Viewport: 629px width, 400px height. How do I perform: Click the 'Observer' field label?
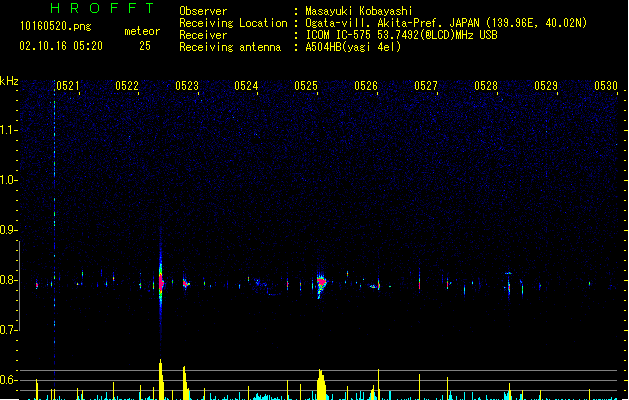[203, 11]
